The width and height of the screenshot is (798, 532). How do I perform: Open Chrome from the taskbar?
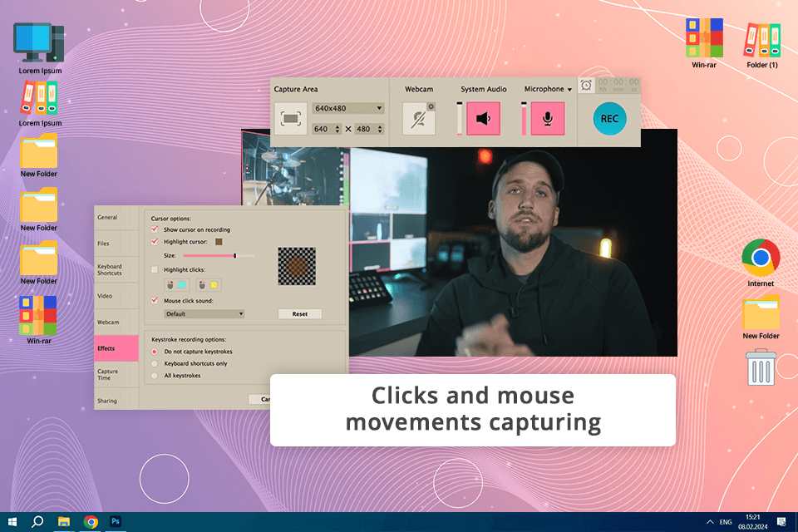tap(91, 522)
